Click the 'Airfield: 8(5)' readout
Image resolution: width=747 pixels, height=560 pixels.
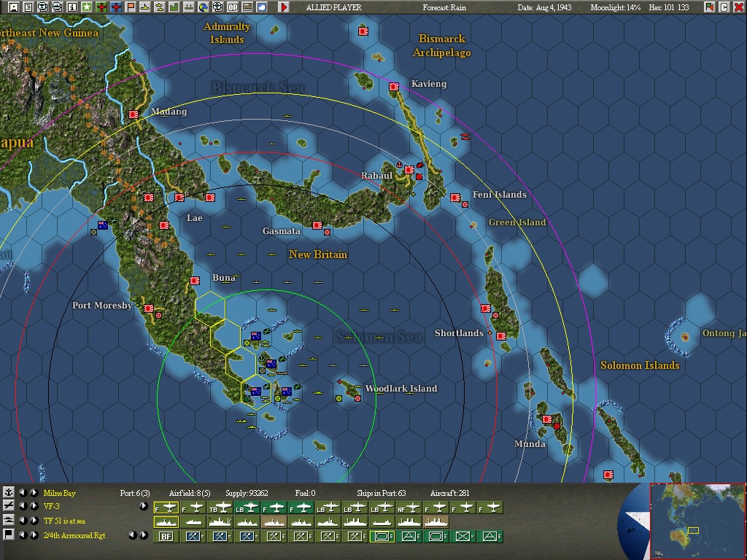(190, 493)
